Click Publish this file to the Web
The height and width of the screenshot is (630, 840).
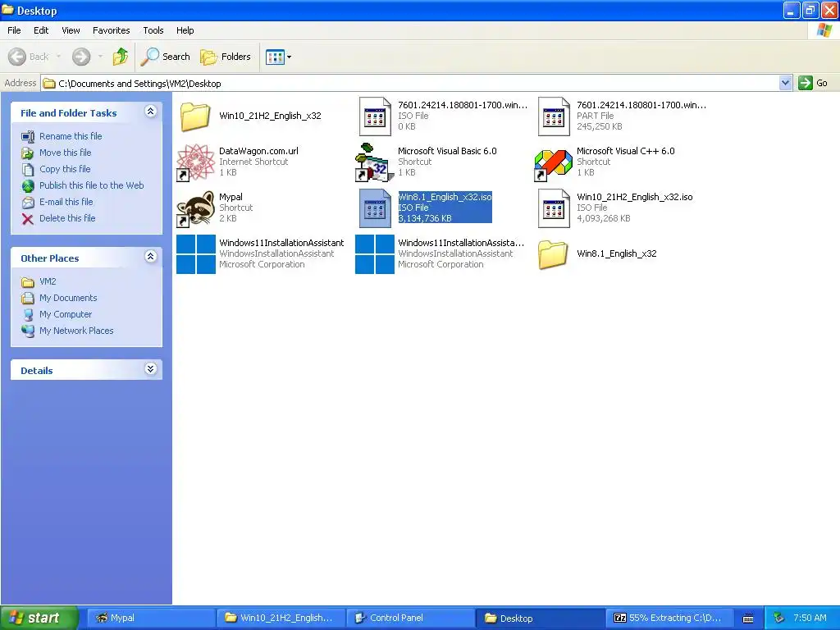click(x=92, y=185)
